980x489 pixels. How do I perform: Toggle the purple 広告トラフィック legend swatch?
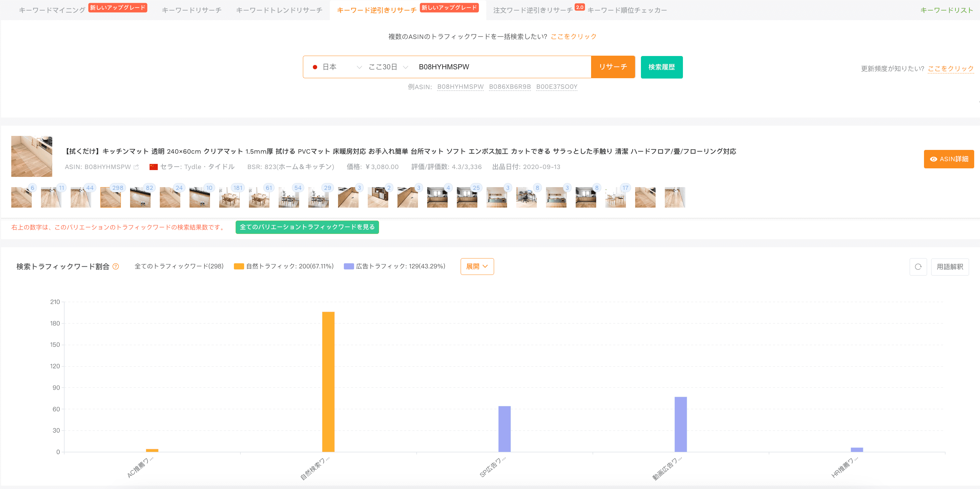(349, 266)
